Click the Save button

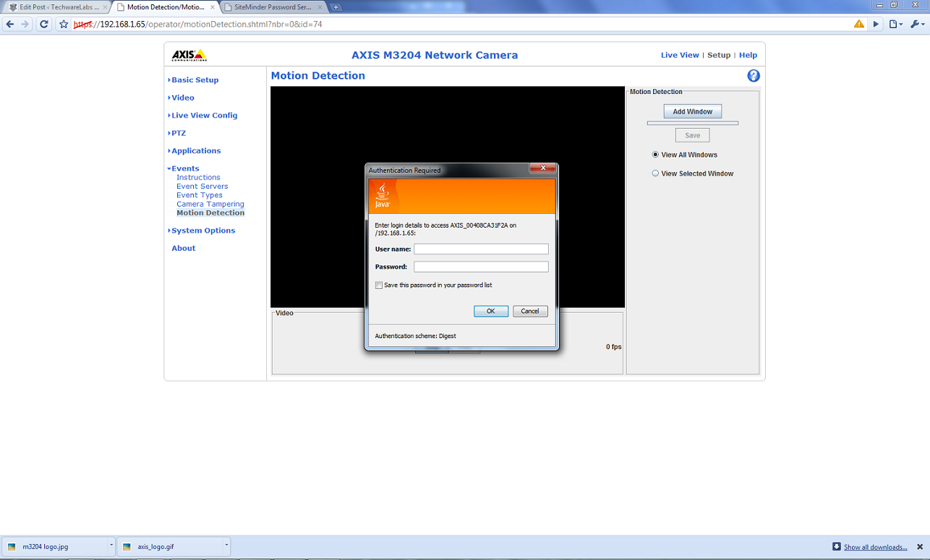(693, 135)
